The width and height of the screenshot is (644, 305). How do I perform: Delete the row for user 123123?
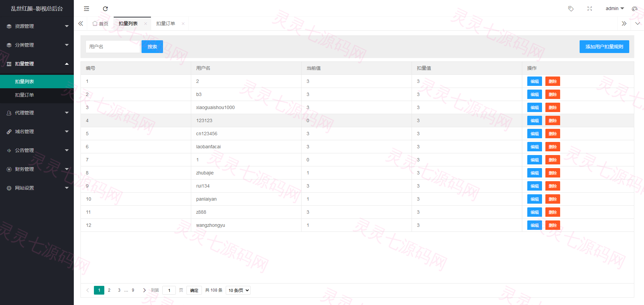[553, 120]
